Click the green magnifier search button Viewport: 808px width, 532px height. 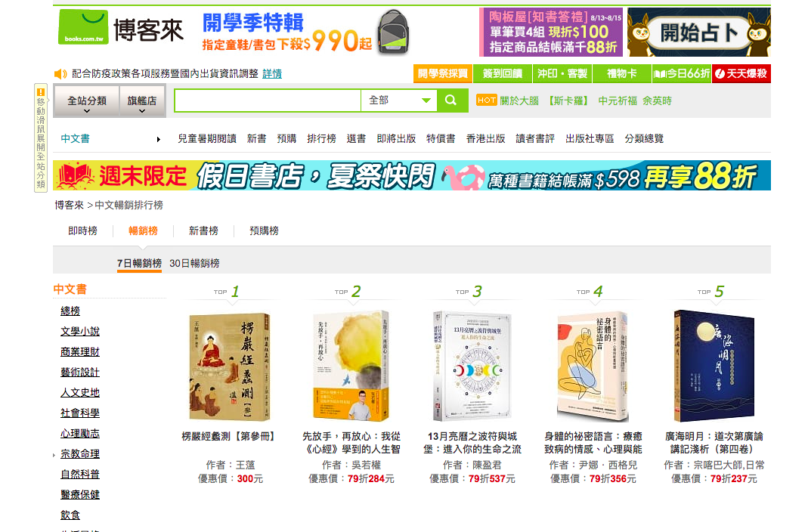click(x=452, y=101)
